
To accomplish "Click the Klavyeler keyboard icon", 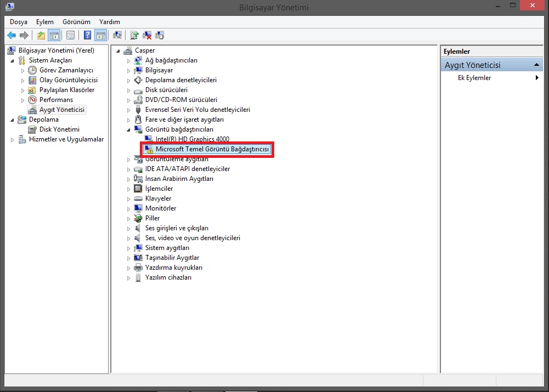I will [138, 198].
